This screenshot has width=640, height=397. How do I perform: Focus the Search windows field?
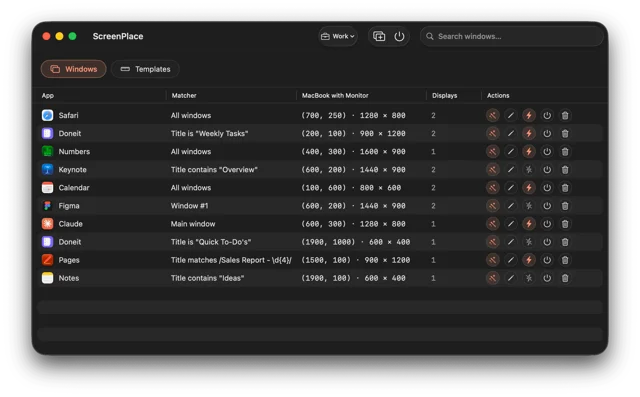click(511, 36)
